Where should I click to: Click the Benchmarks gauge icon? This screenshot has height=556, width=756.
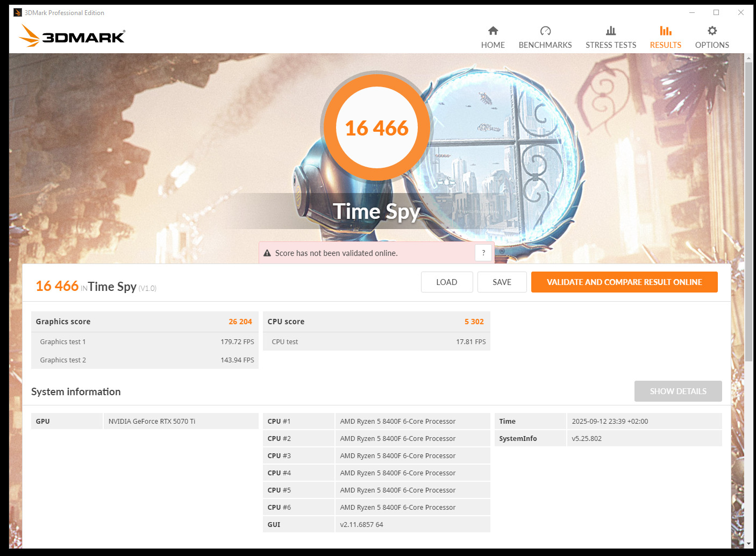[x=545, y=31]
